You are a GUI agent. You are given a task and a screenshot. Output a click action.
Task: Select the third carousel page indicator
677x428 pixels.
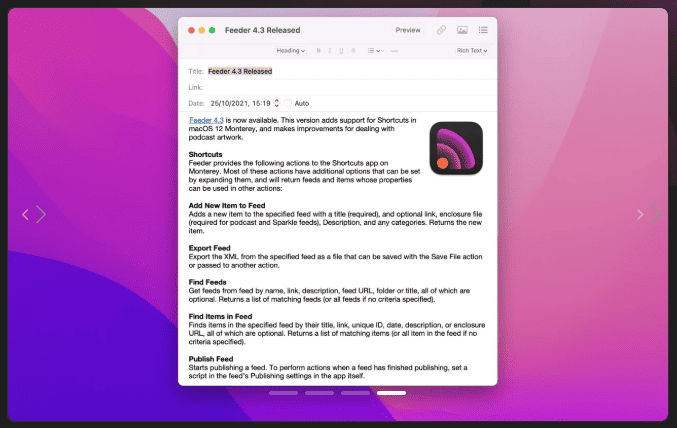tap(355, 393)
